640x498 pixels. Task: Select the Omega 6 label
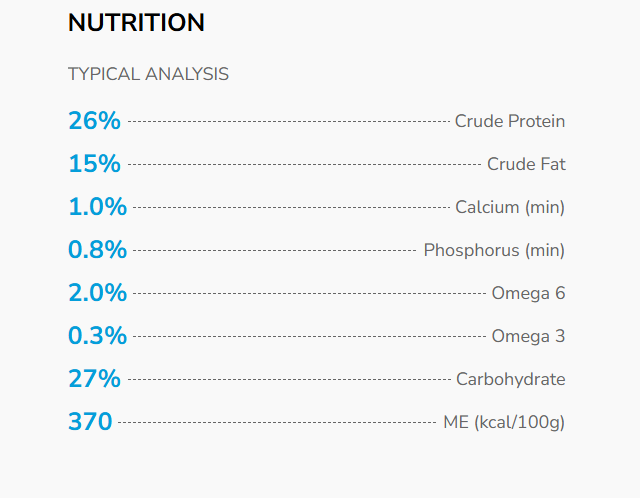(x=527, y=293)
